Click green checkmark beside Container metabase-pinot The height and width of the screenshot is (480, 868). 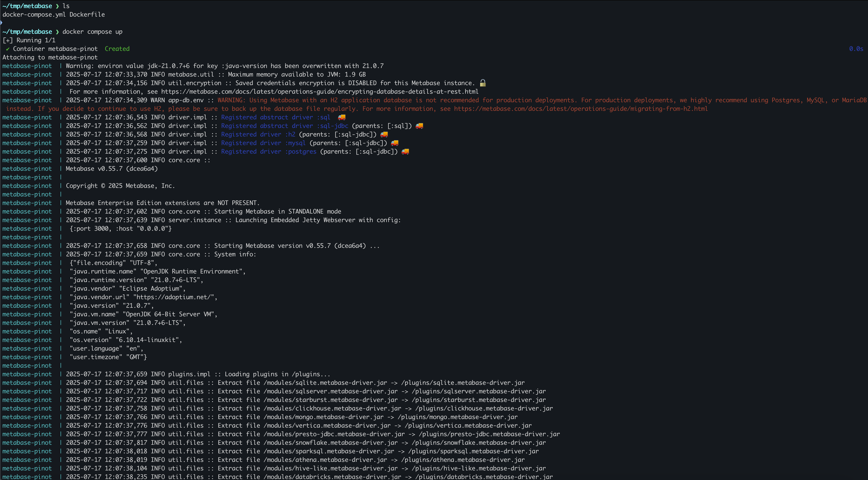click(7, 49)
